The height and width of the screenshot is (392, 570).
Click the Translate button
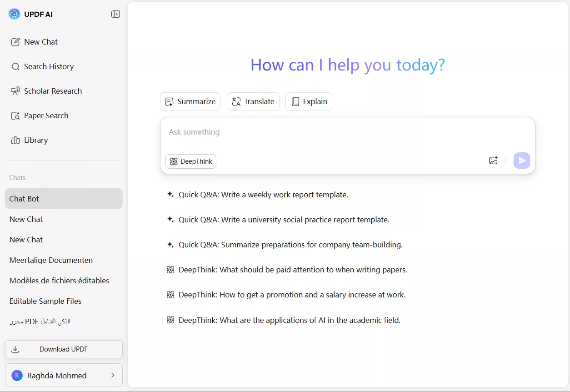click(253, 101)
